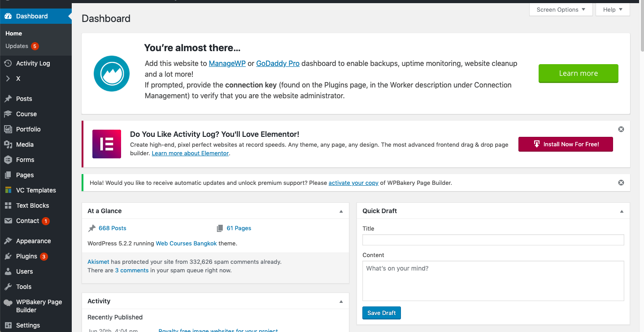Open the Screen Options dropdown

tap(561, 9)
